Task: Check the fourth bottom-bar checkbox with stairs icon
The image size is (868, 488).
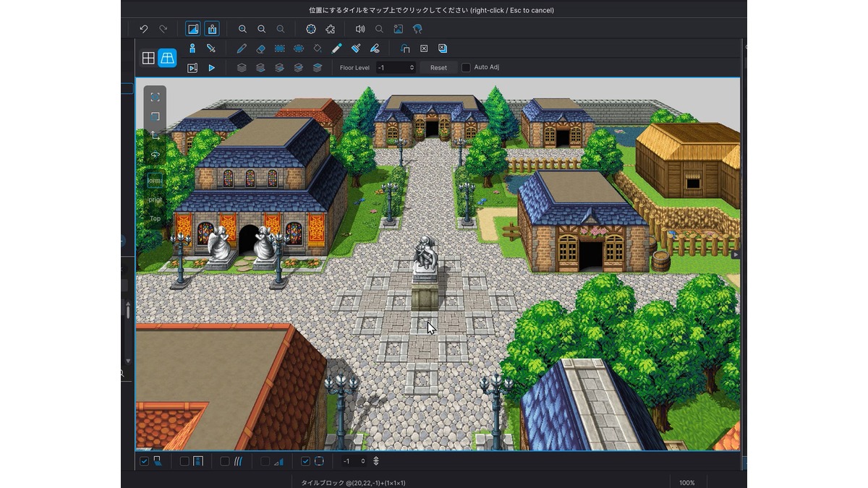Action: click(x=265, y=461)
